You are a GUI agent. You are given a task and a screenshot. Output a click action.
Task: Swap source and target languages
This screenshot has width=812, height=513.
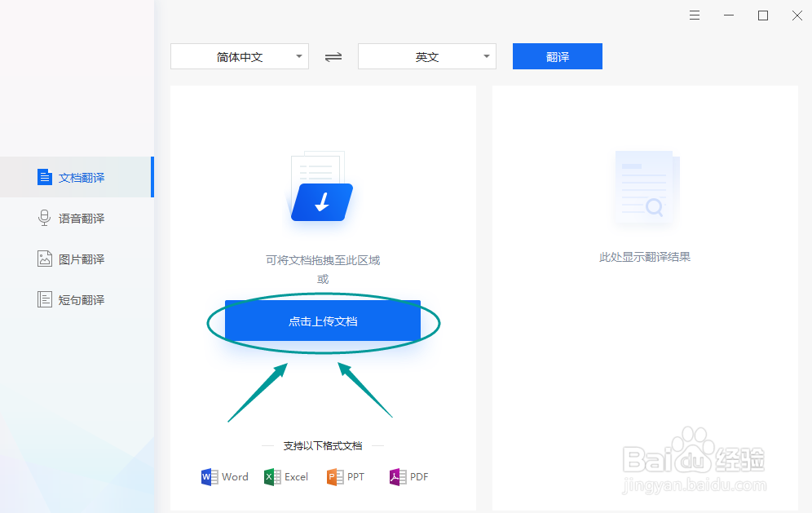pyautogui.click(x=333, y=57)
